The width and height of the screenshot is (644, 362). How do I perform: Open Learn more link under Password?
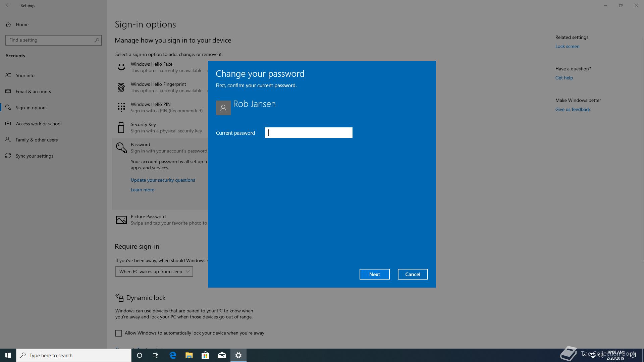[143, 190]
